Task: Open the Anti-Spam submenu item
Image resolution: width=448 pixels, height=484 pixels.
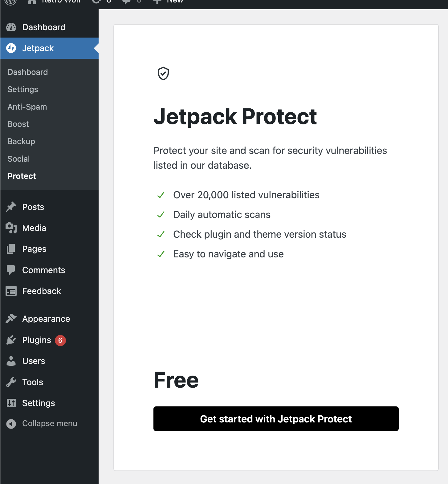Action: tap(27, 107)
